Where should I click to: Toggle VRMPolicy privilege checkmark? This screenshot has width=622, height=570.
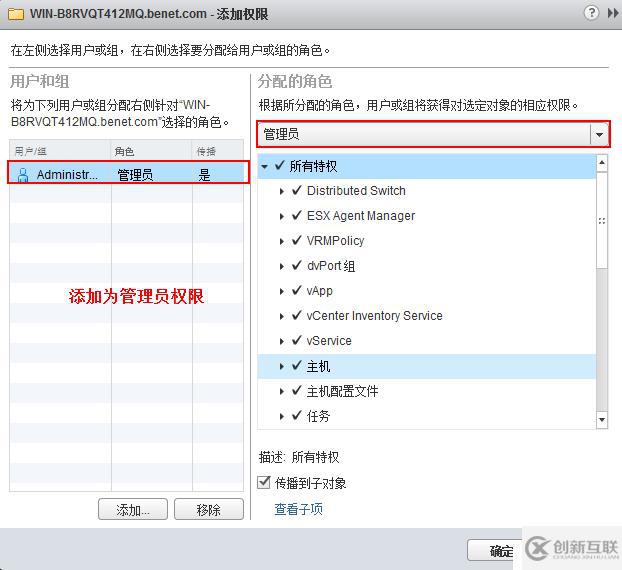pyautogui.click(x=297, y=240)
